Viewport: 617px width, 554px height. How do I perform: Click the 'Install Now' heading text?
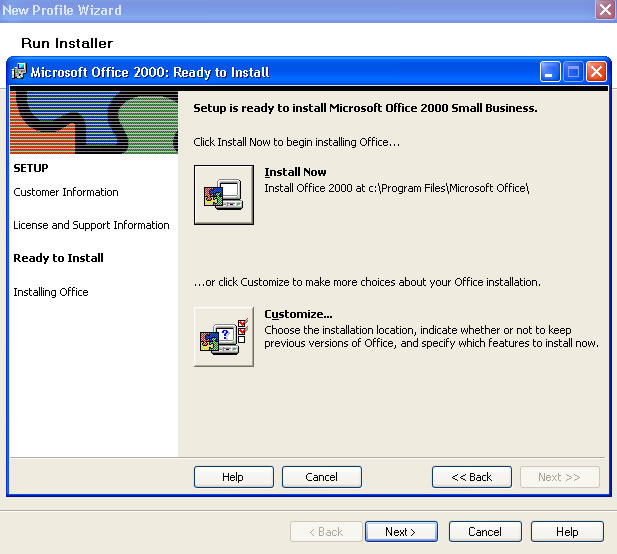(x=295, y=172)
